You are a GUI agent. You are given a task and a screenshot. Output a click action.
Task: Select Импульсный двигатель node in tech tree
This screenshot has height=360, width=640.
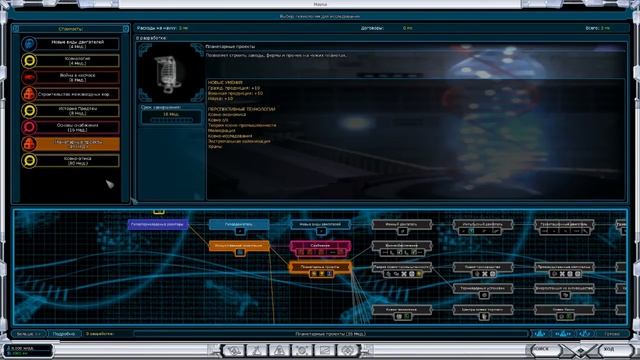(x=483, y=224)
